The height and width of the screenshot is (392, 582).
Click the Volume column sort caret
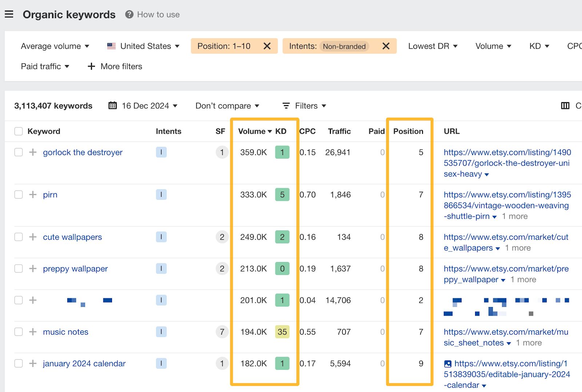(269, 132)
